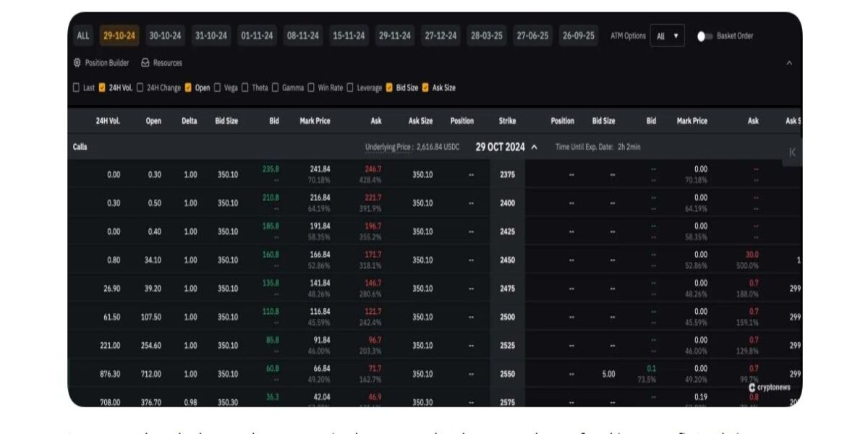Enable the Vega checkbox

point(217,88)
